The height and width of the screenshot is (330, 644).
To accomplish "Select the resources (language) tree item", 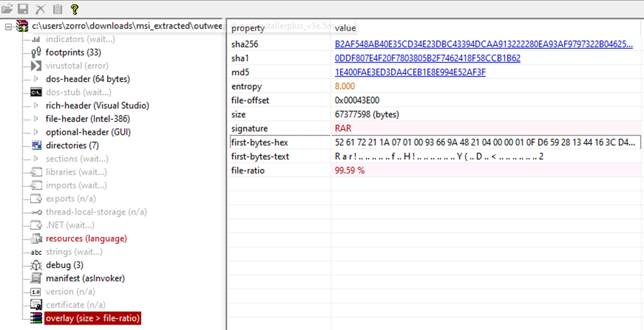I will point(86,238).
